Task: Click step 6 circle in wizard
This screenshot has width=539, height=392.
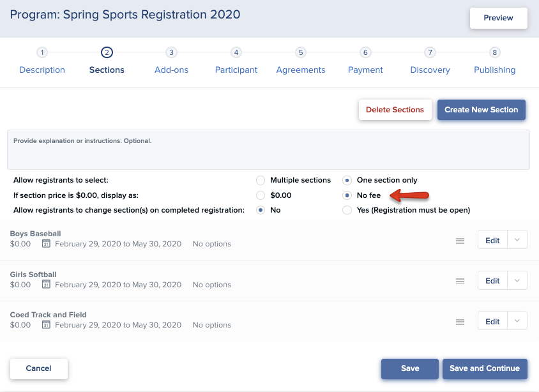Action: (x=365, y=52)
